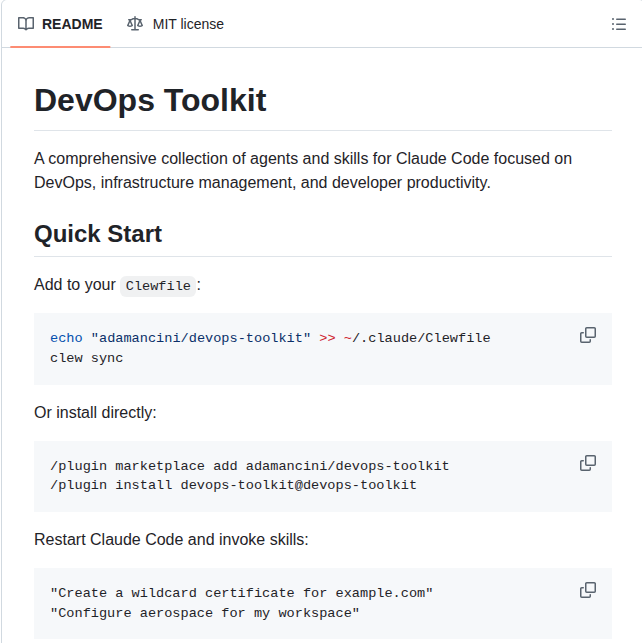Click the law scale icon beside MIT license
This screenshot has width=642, height=643.
tap(135, 24)
